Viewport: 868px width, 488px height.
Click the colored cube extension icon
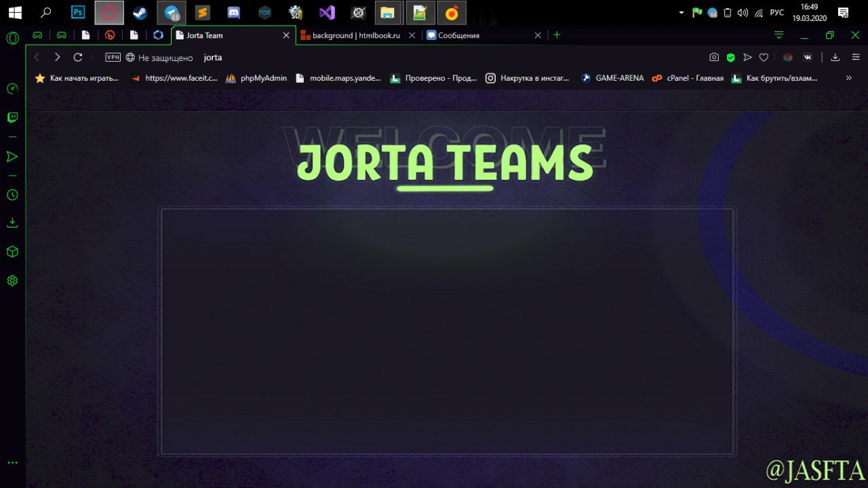(x=788, y=58)
